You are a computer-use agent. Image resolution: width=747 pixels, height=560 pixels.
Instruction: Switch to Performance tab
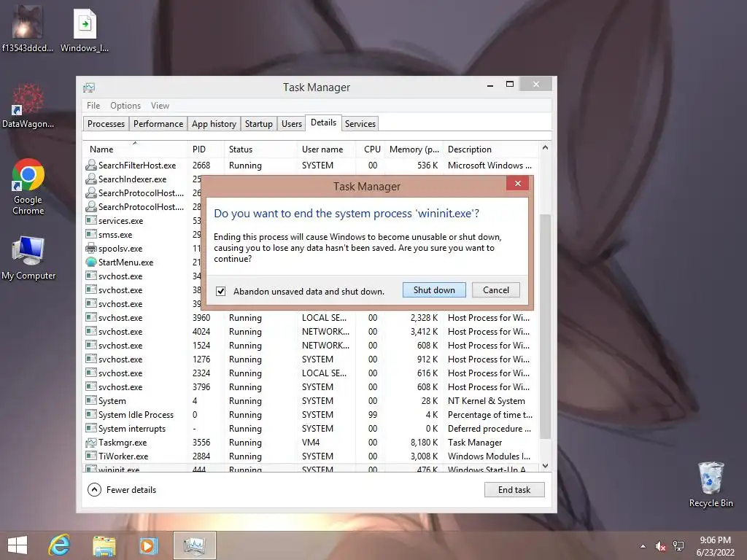click(158, 124)
